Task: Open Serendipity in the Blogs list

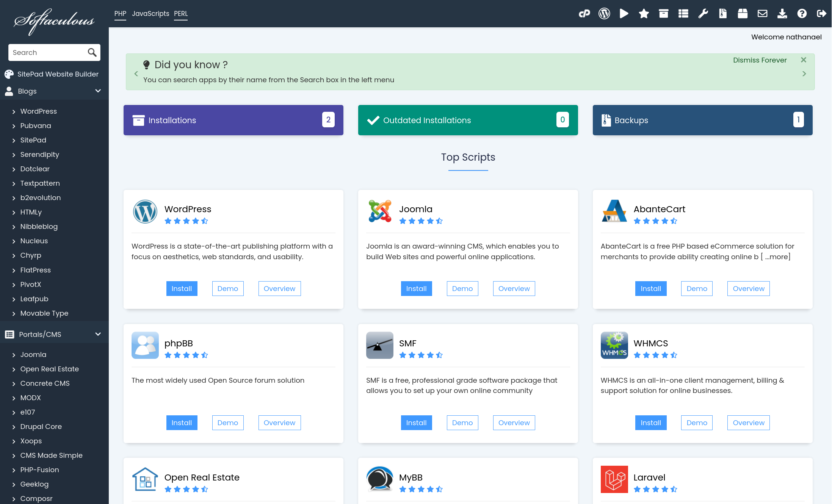Action: pyautogui.click(x=40, y=155)
